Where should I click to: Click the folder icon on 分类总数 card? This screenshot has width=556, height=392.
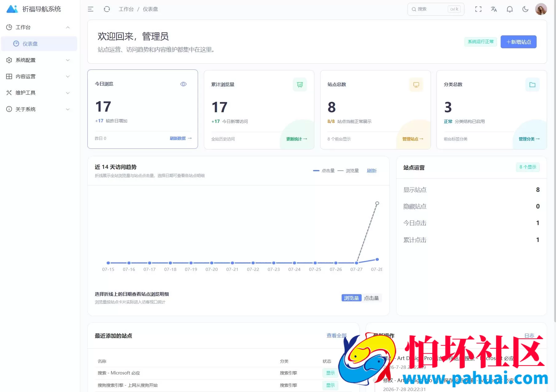pos(532,85)
